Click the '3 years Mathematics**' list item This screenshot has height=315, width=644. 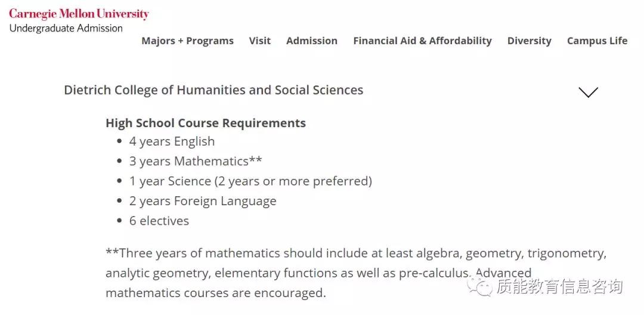pos(196,161)
